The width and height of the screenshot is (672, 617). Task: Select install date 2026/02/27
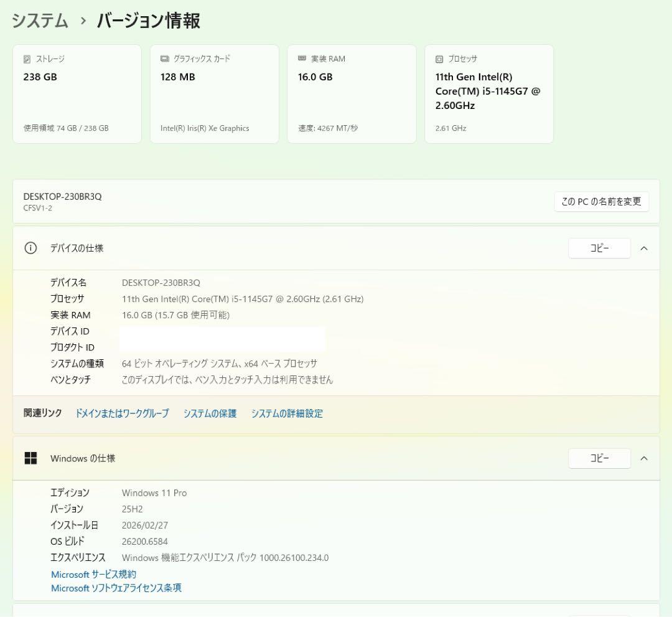[x=145, y=525]
